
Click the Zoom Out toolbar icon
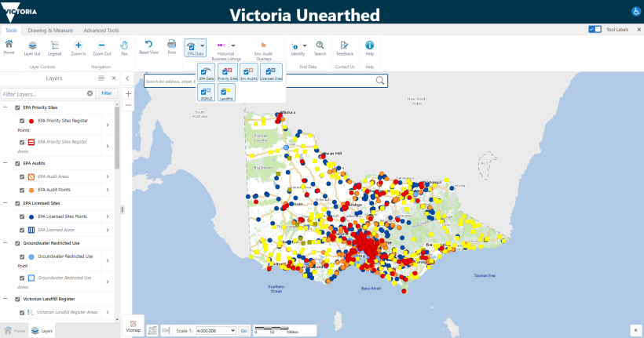coord(101,45)
